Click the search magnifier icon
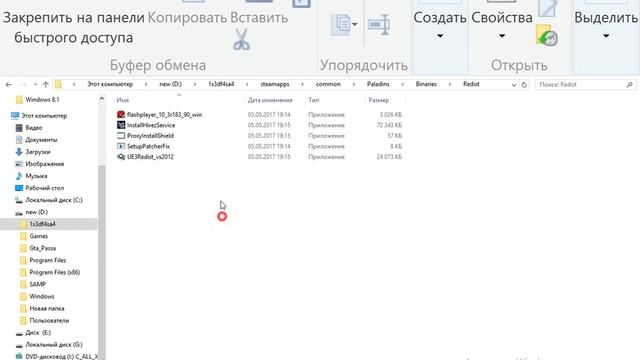The image size is (640, 360). point(629,84)
